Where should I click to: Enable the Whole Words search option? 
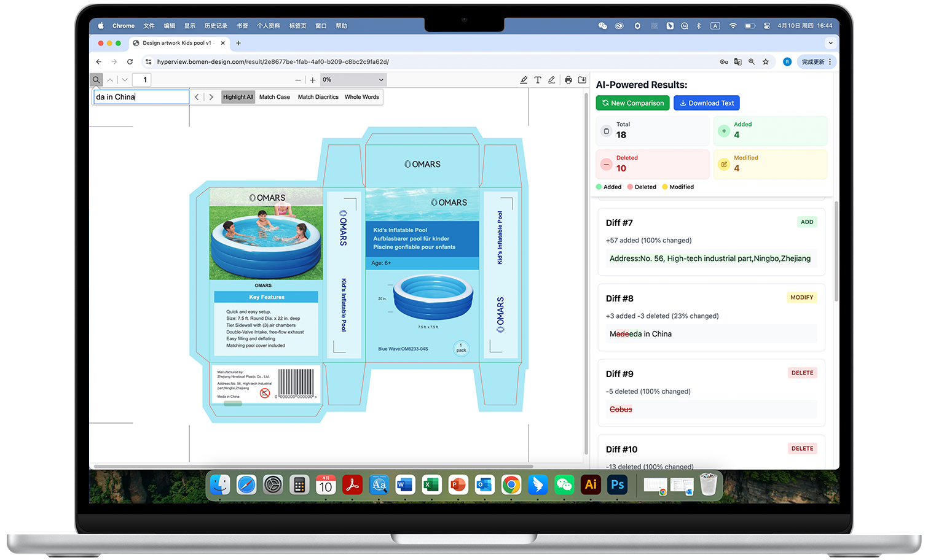(x=361, y=97)
